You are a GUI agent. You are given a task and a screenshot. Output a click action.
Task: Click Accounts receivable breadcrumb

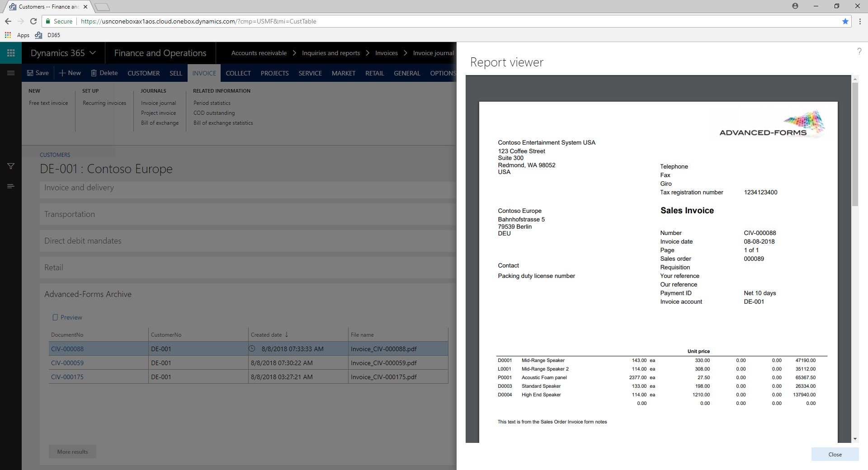pos(259,53)
